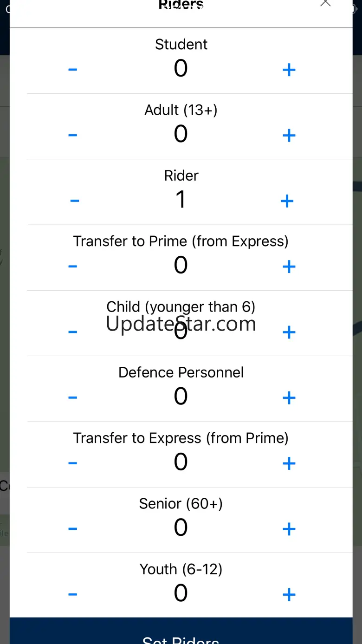
Task: Add one Adult (13+) rider
Action: pos(289,135)
